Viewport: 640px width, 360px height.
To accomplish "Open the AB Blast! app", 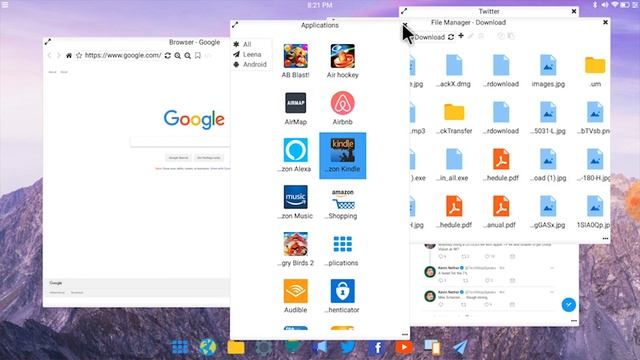I will (x=296, y=61).
